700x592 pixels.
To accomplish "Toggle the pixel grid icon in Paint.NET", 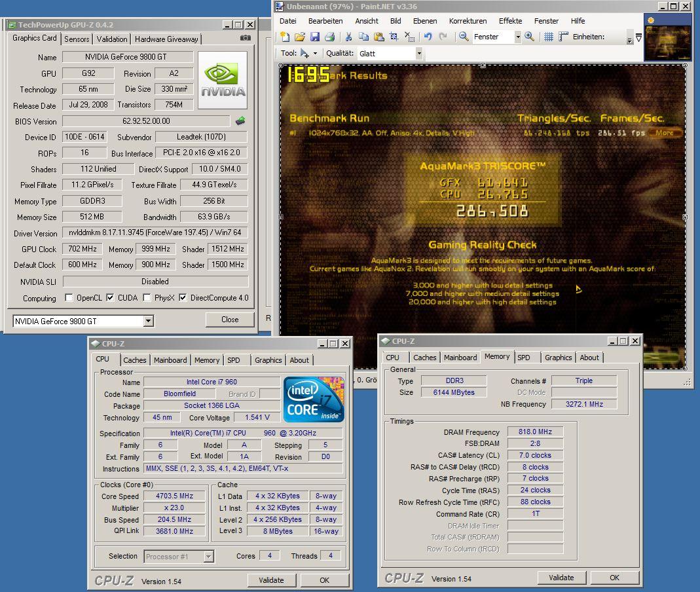I will [x=549, y=37].
